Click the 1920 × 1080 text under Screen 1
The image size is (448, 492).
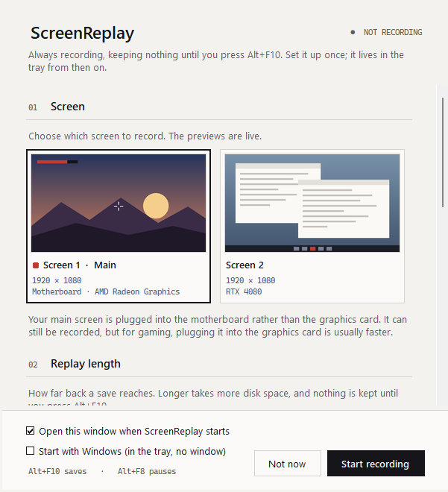[57, 280]
